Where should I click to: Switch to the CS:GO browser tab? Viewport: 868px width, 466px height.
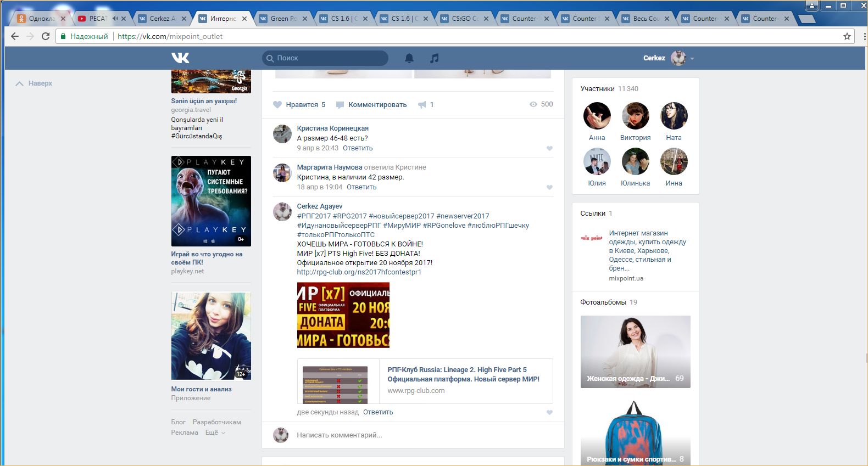[x=464, y=19]
